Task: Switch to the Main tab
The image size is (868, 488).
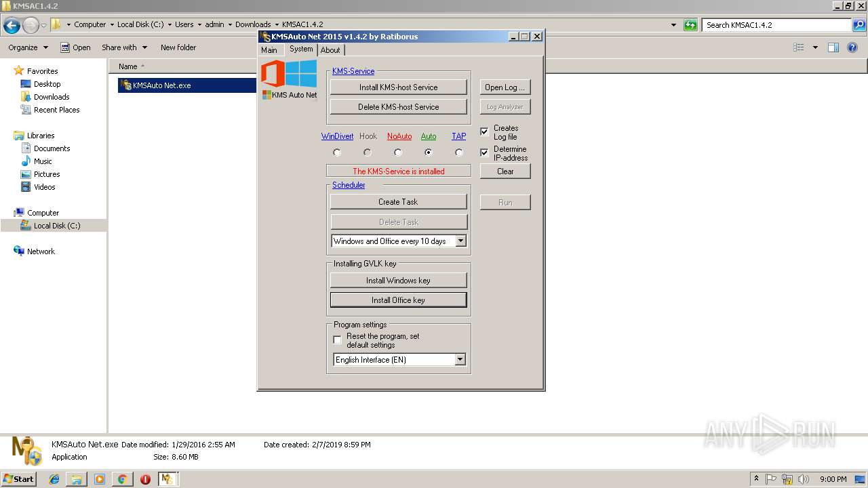Action: pos(269,50)
